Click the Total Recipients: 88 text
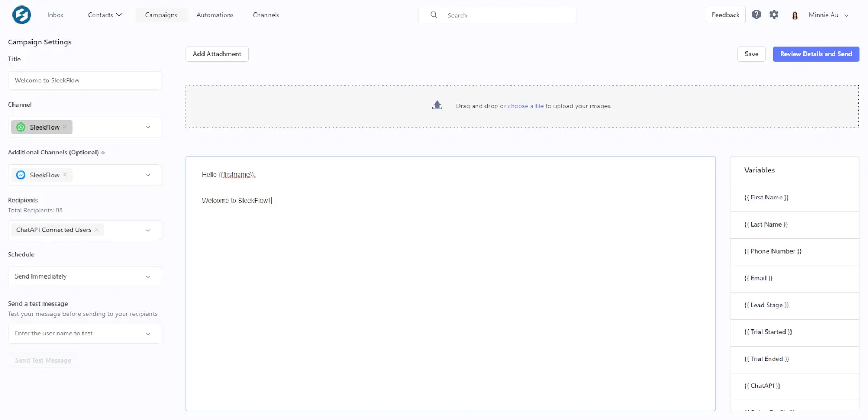The height and width of the screenshot is (420, 868). 35,211
